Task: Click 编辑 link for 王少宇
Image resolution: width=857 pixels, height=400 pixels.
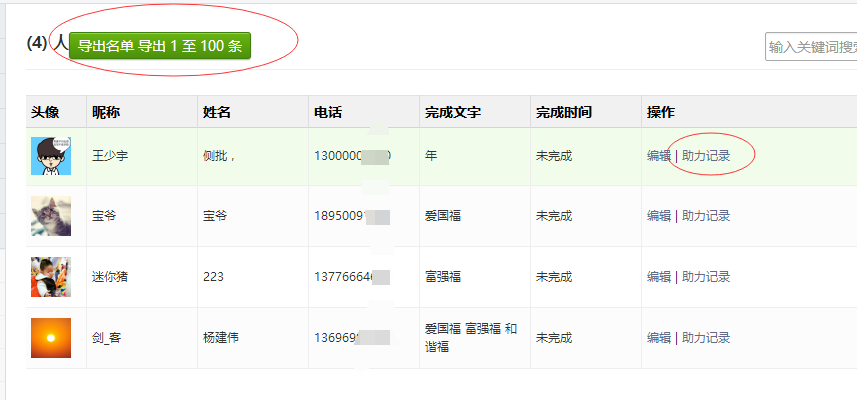Action: coord(659,156)
